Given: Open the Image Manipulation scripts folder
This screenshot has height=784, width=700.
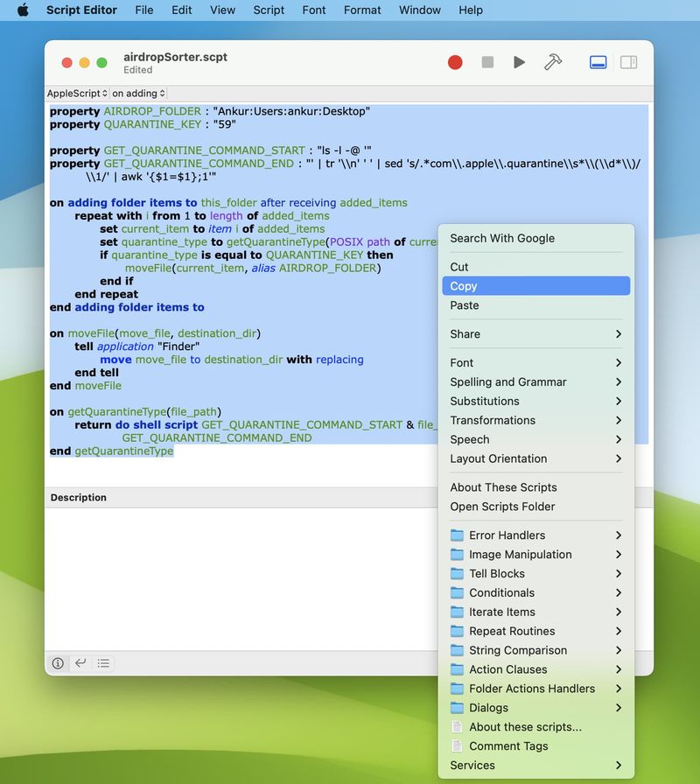Looking at the screenshot, I should point(536,555).
